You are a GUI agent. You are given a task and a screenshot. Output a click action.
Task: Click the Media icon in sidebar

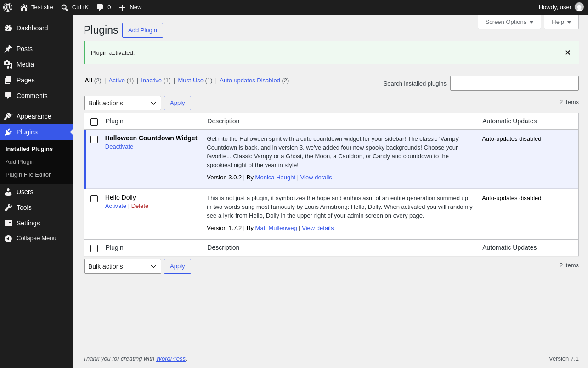coord(8,64)
